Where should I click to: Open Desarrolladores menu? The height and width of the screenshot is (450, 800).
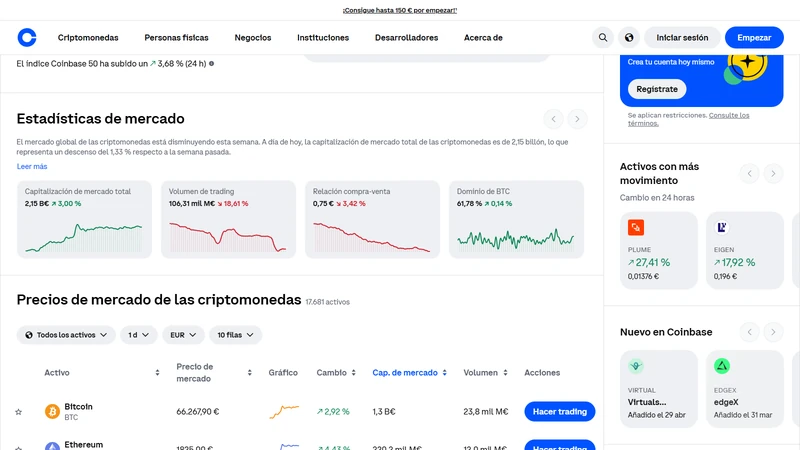coord(406,38)
